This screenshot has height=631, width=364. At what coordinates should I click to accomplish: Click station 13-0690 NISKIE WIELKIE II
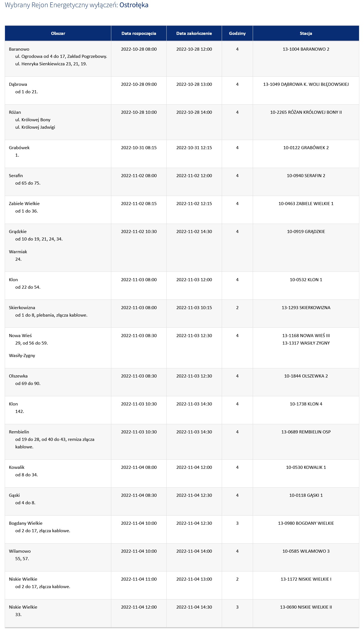(306, 607)
